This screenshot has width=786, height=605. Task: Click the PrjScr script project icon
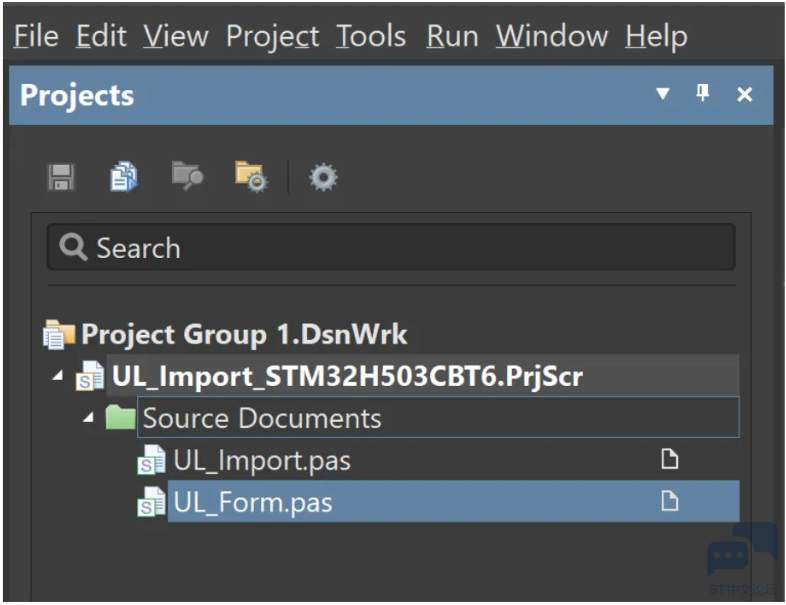tap(90, 376)
